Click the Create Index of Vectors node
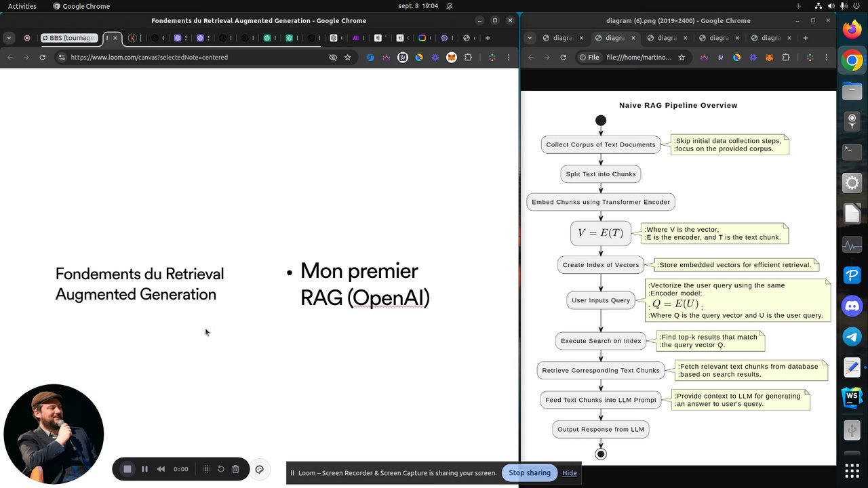Screen dimensions: 868x488 coord(601,265)
